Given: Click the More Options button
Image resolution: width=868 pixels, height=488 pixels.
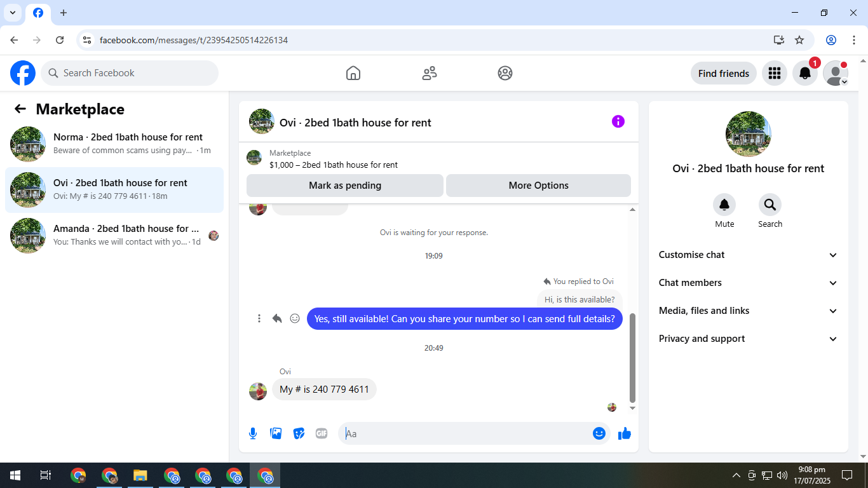Looking at the screenshot, I should coord(539,186).
